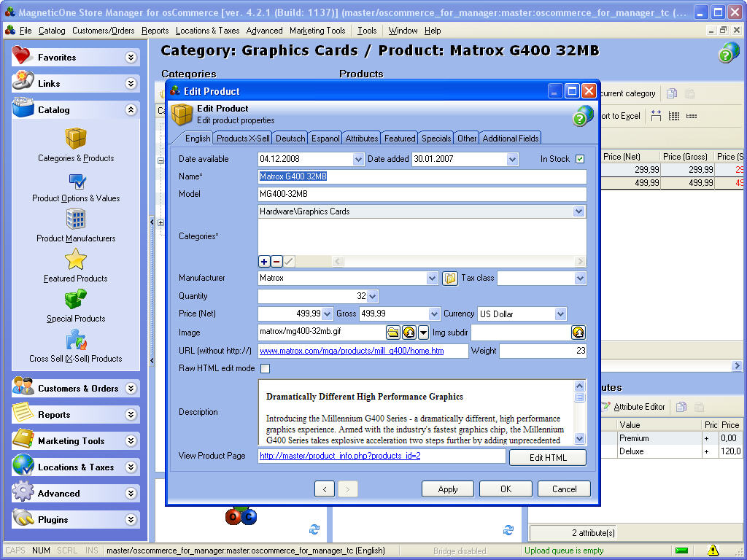This screenshot has width=747, height=560.
Task: Open the Gross price dropdown arrow
Action: point(433,314)
